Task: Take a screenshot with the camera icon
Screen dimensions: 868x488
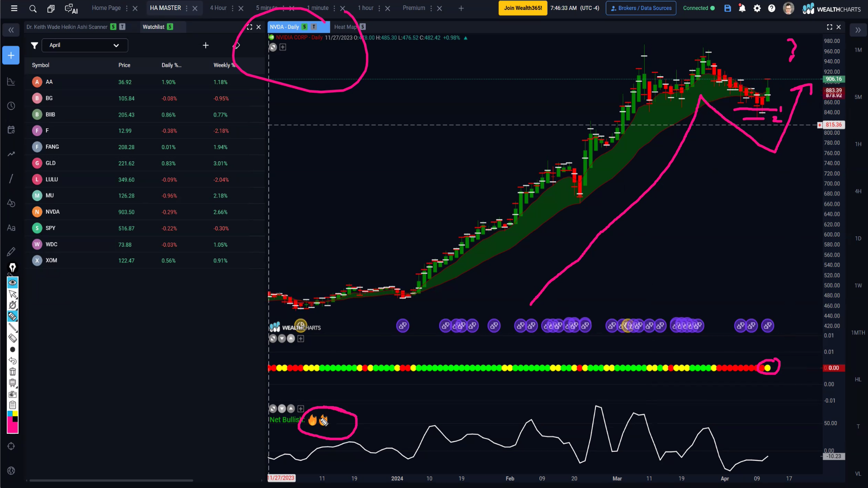Action: click(13, 394)
